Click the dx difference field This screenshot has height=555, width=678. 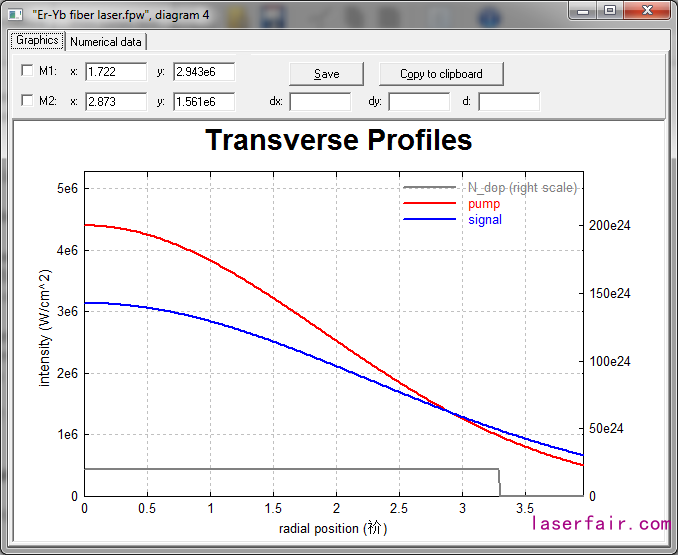pyautogui.click(x=320, y=101)
